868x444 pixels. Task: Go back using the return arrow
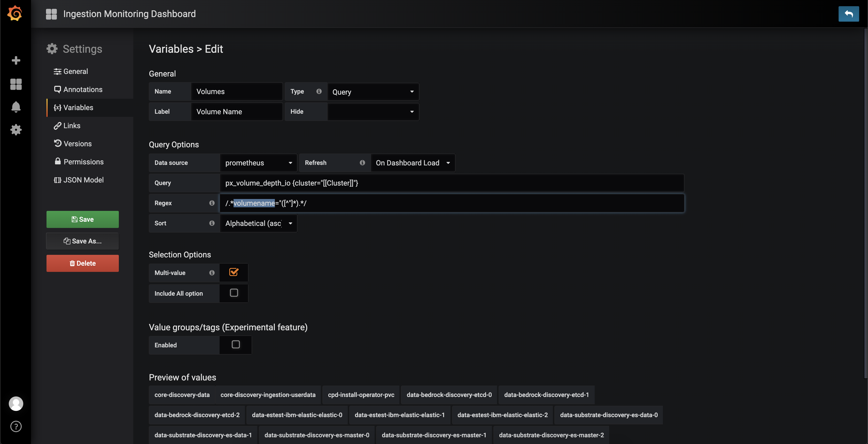click(848, 14)
